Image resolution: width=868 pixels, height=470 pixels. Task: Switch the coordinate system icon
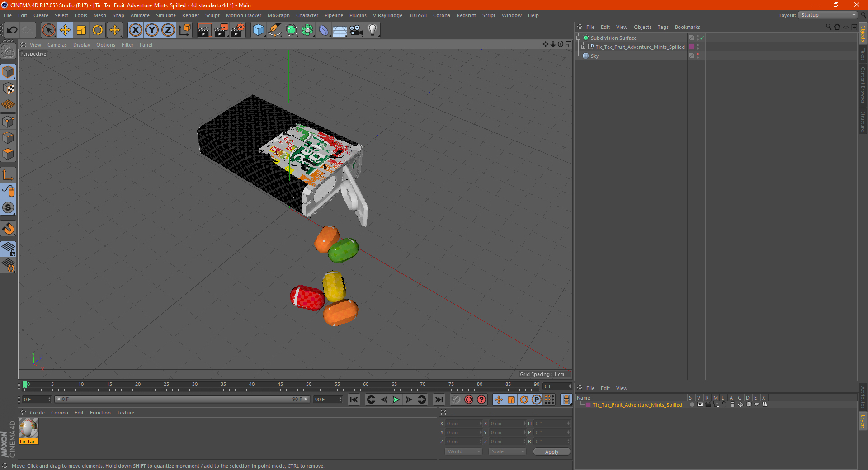tap(185, 30)
